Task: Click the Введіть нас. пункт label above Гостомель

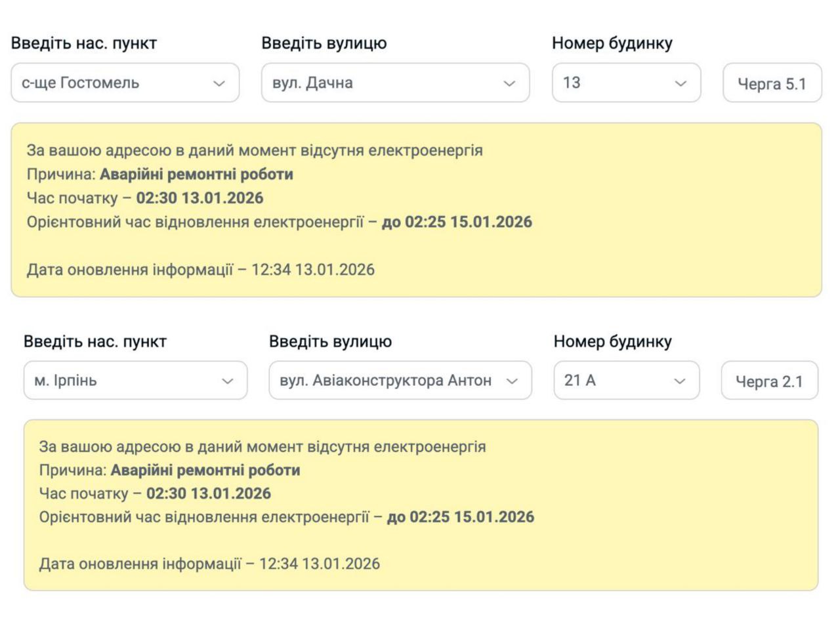Action: (x=84, y=43)
